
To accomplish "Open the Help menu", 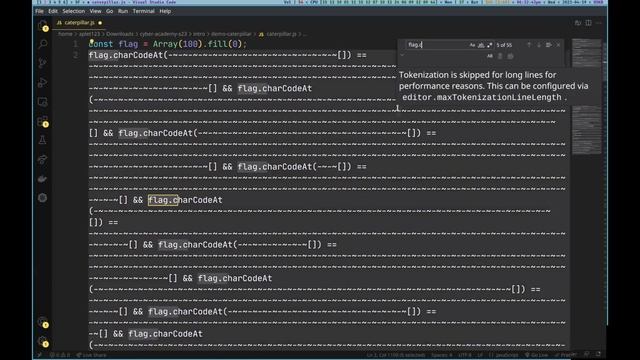I will [x=165, y=11].
